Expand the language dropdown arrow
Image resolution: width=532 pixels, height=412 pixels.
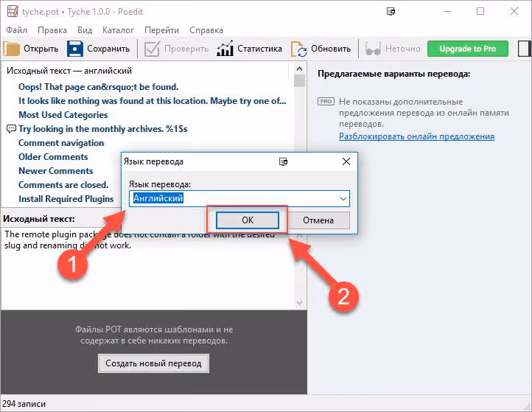[x=343, y=198]
